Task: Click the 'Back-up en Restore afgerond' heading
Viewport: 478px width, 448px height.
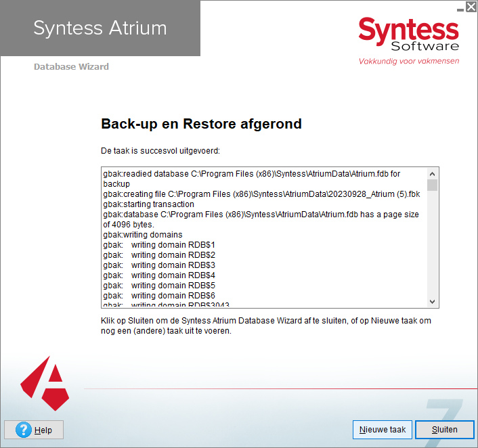Action: 201,124
